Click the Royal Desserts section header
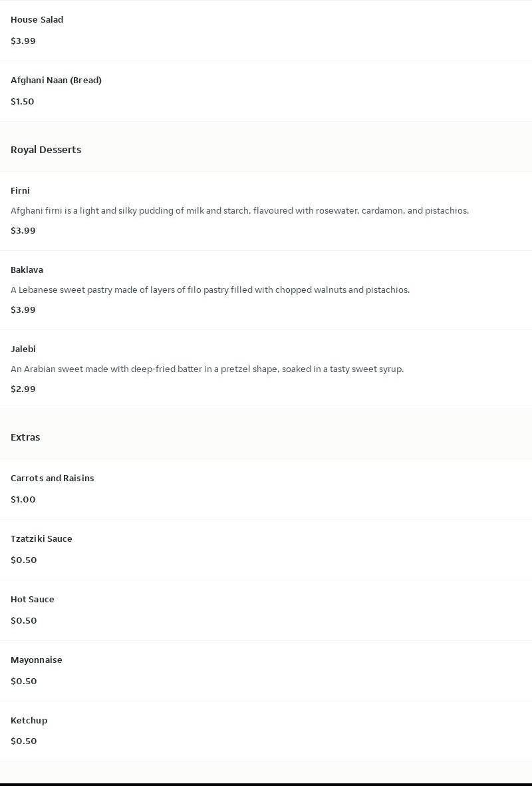The width and height of the screenshot is (532, 786). pyautogui.click(x=46, y=149)
